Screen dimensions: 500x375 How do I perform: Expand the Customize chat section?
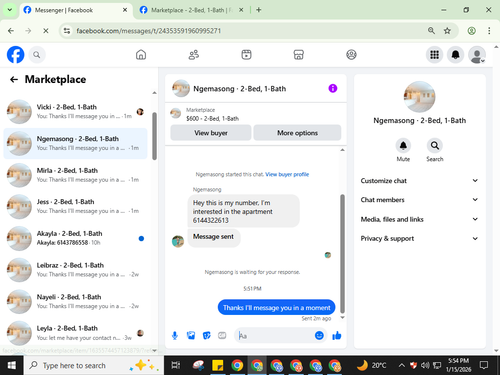419,181
